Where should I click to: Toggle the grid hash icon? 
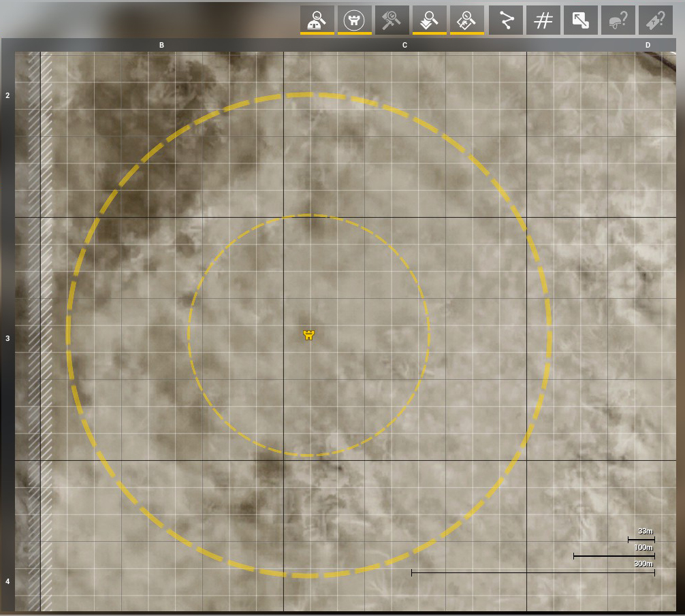pyautogui.click(x=543, y=20)
